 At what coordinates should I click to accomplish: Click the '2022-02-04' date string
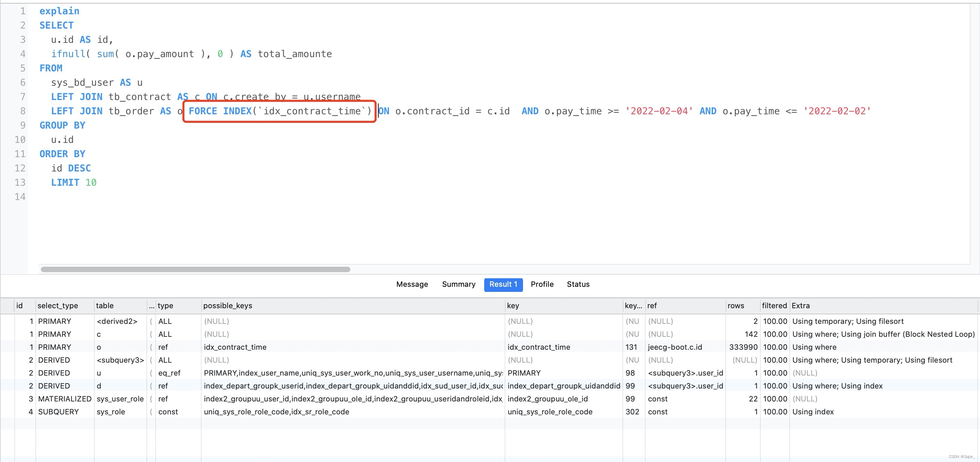[659, 111]
